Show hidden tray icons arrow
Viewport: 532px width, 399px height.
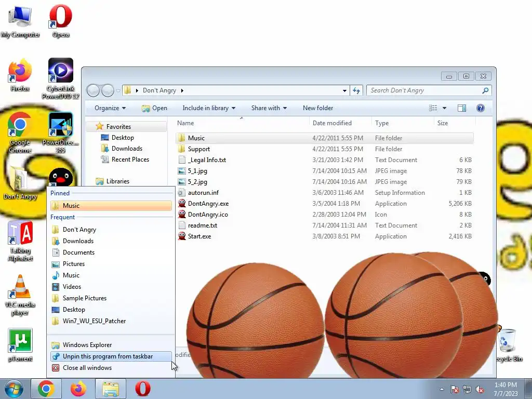click(x=442, y=390)
